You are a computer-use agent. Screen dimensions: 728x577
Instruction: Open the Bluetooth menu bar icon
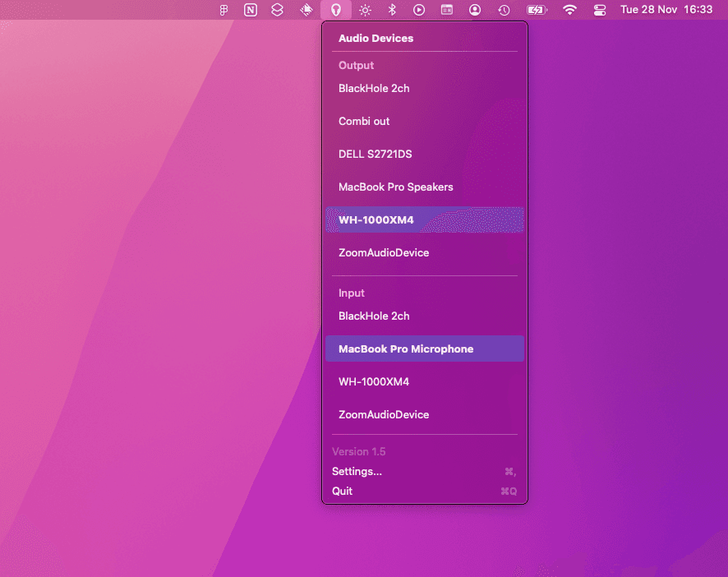pos(392,10)
